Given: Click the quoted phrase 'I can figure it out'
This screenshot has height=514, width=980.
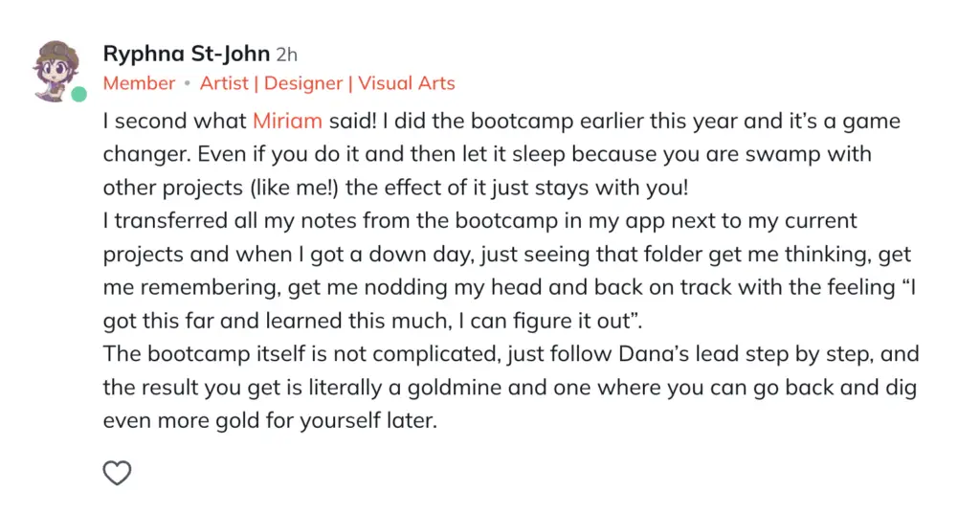Looking at the screenshot, I should (x=547, y=321).
